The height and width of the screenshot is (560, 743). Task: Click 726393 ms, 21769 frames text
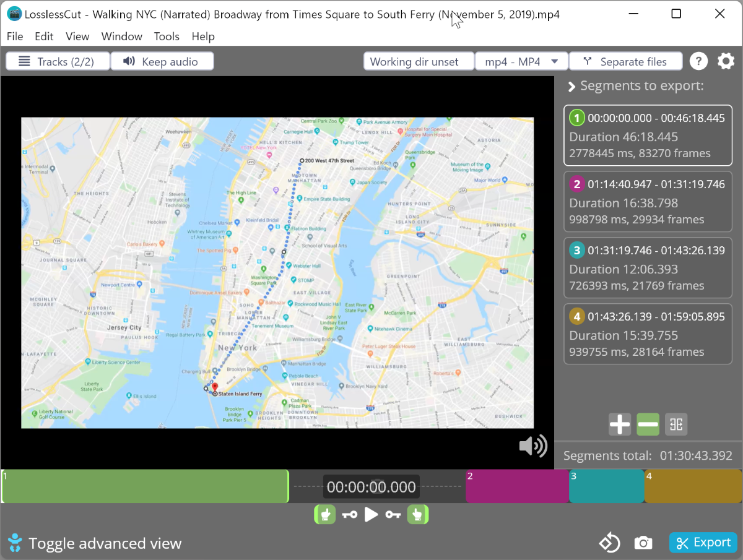click(637, 285)
